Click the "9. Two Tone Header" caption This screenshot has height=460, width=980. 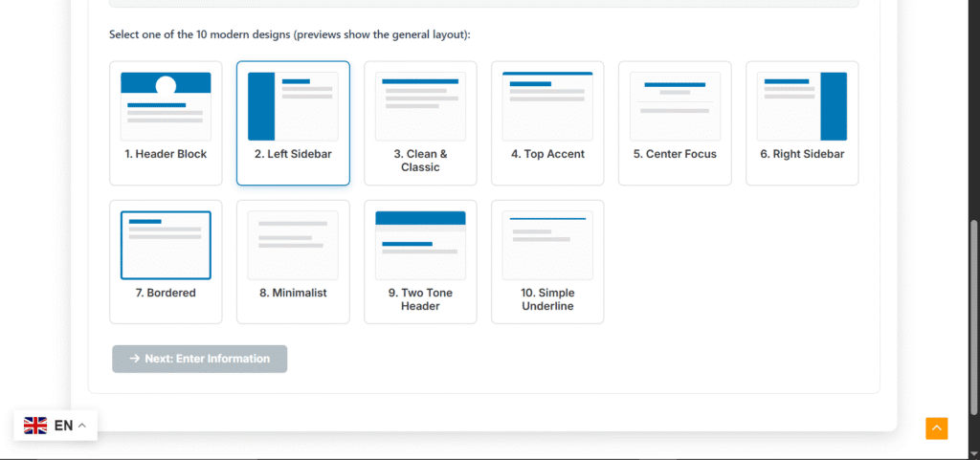(x=420, y=299)
